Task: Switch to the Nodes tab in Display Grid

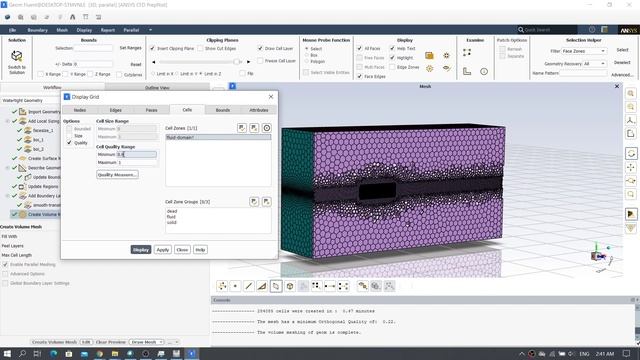Action: (x=80, y=110)
